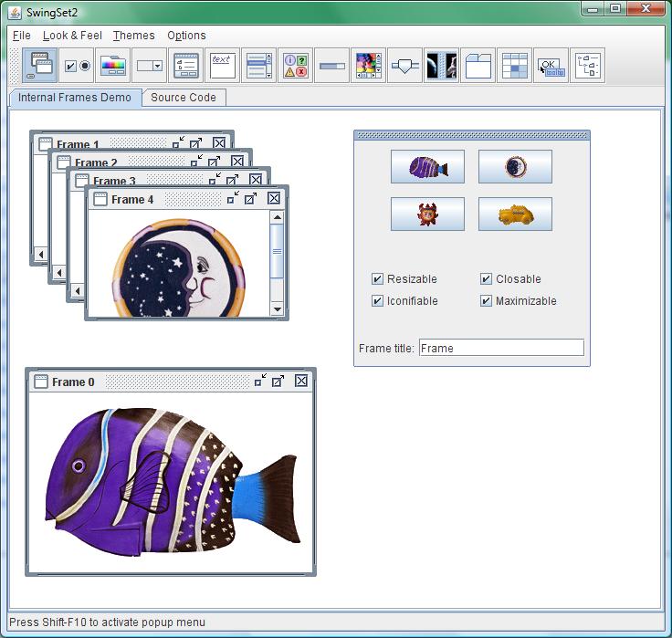The height and width of the screenshot is (638, 672).
Task: Open the TabbedPane demo icon
Action: coord(478,66)
